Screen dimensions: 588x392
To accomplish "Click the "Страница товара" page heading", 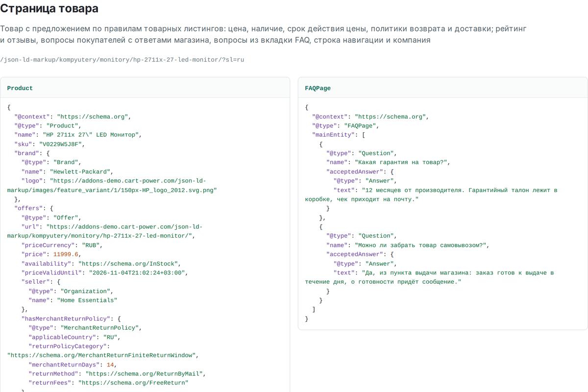I will coord(49,8).
